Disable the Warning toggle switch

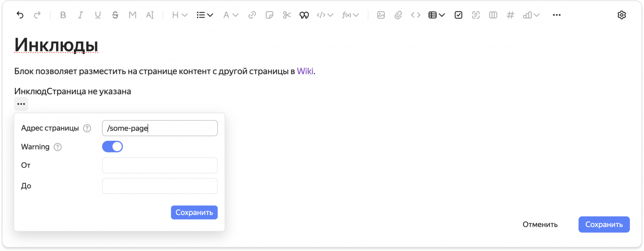[x=112, y=147]
